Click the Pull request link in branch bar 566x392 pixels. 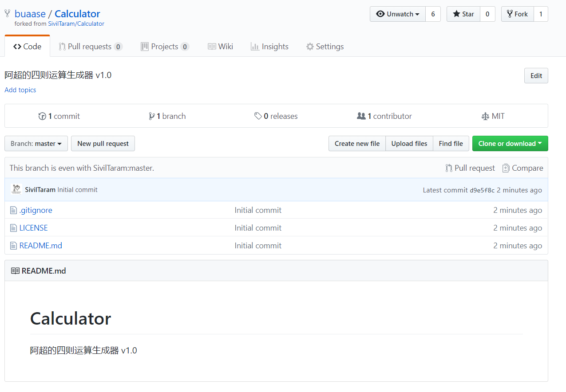470,168
